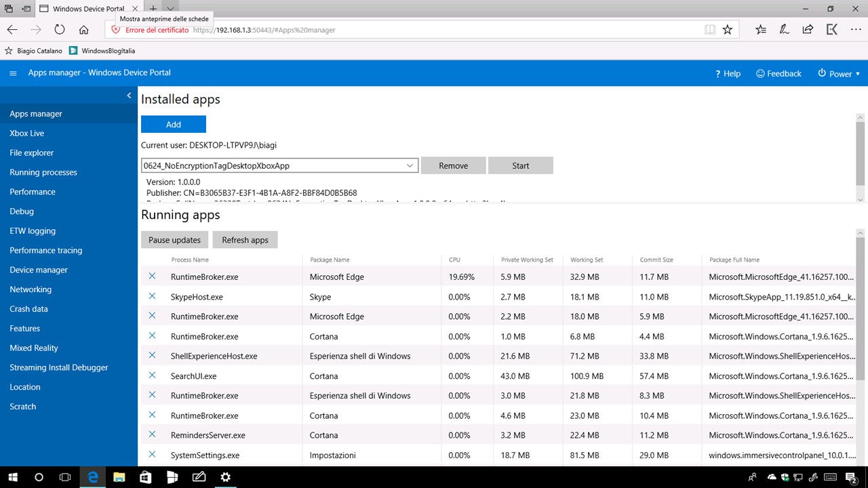Open Microsoft Store from the taskbar
Viewport: 868px width, 488px height.
click(x=145, y=477)
